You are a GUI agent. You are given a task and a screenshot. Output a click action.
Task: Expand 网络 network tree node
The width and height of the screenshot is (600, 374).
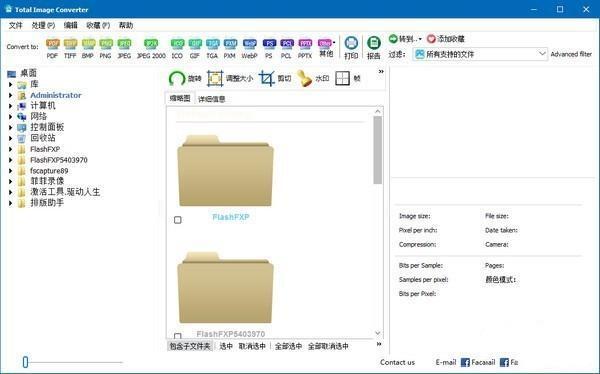tap(11, 116)
